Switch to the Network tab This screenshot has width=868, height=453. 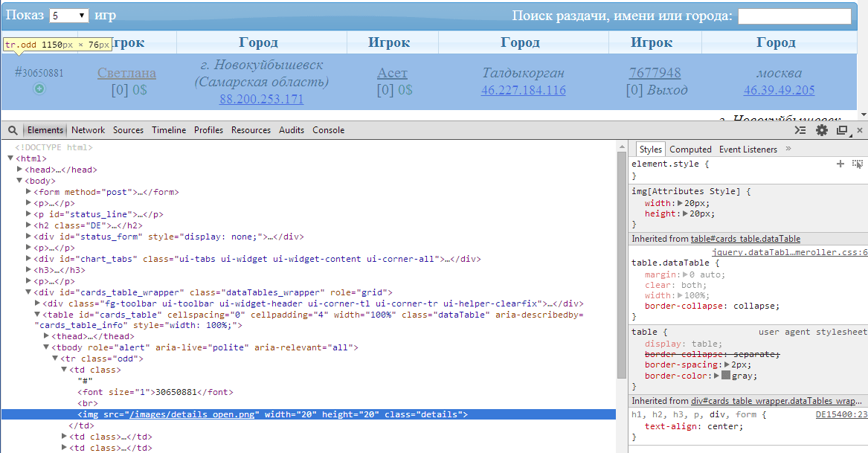88,129
